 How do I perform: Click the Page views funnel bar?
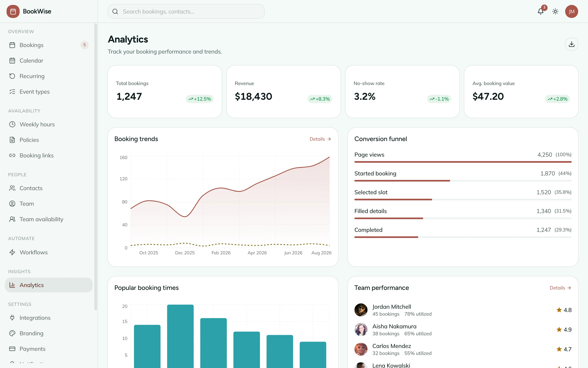click(x=463, y=162)
